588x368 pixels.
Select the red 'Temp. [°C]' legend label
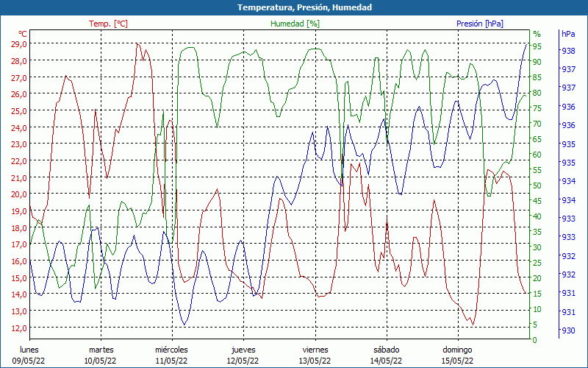point(108,24)
